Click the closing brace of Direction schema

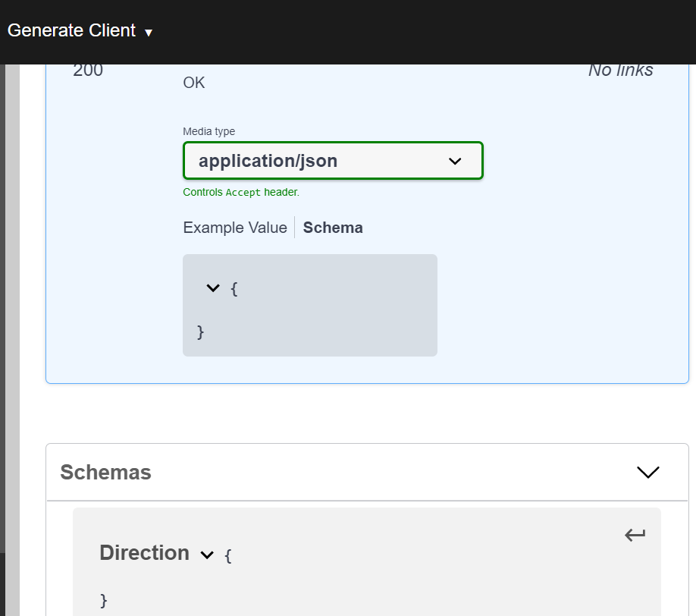(x=102, y=601)
